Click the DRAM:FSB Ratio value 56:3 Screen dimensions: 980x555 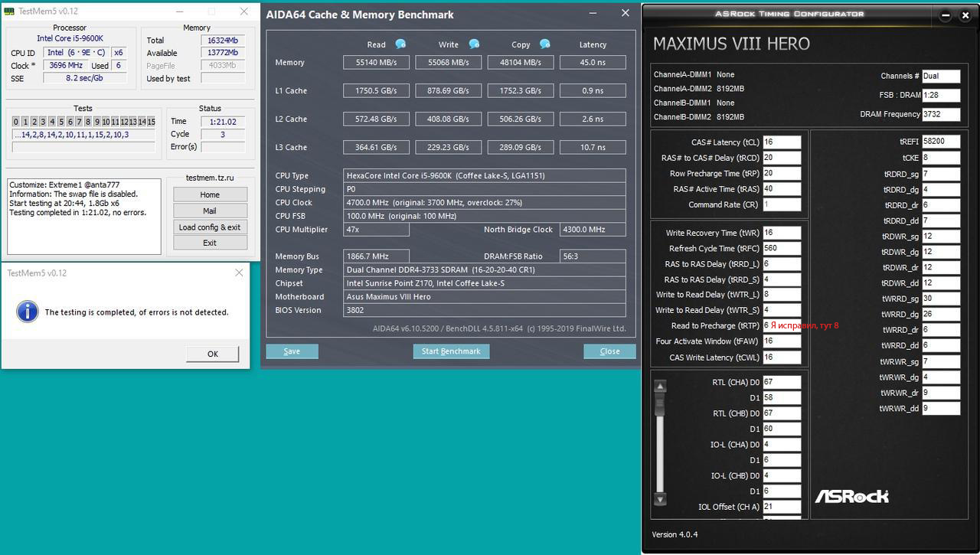click(593, 256)
